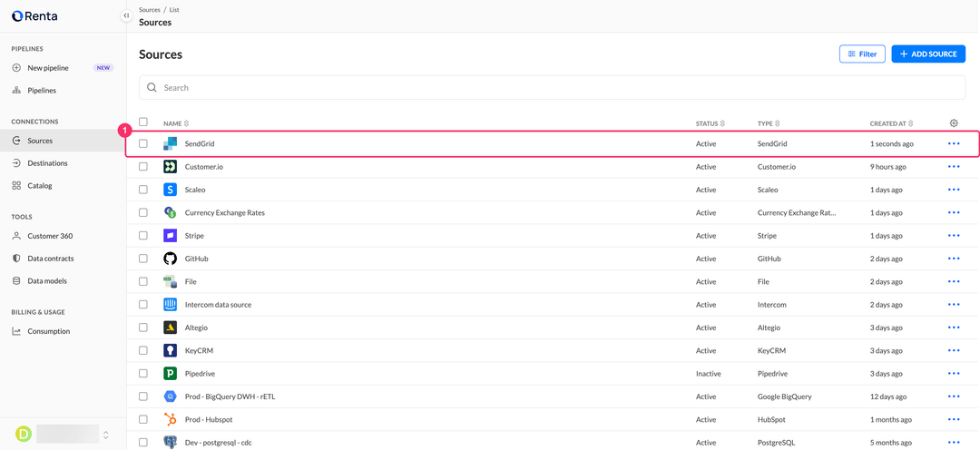The image size is (980, 450).
Task: Click the Altegio source icon
Action: (x=170, y=328)
